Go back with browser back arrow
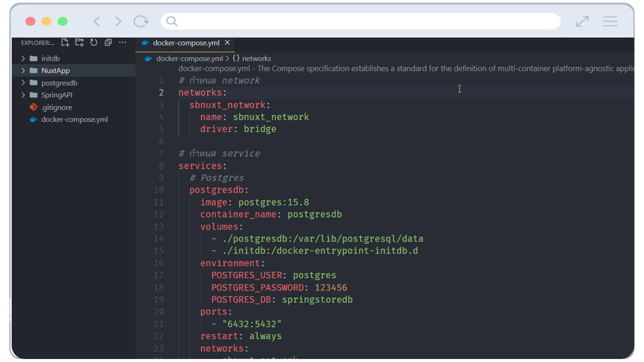The image size is (644, 362). click(97, 21)
